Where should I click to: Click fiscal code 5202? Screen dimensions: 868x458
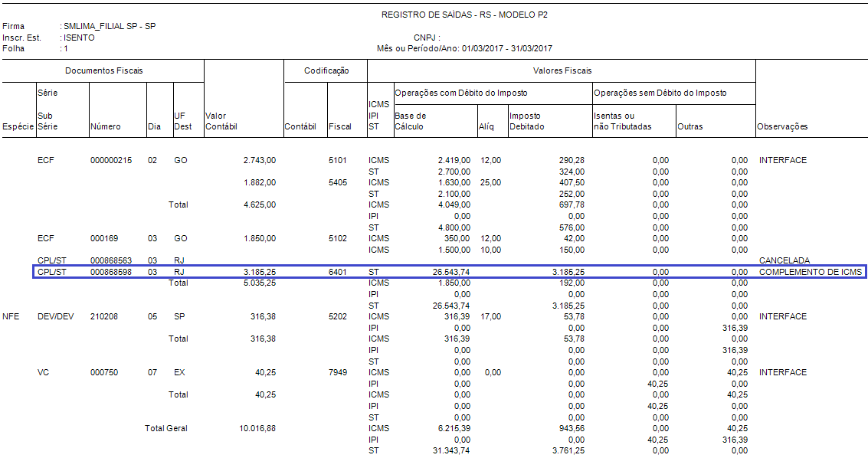coord(338,316)
